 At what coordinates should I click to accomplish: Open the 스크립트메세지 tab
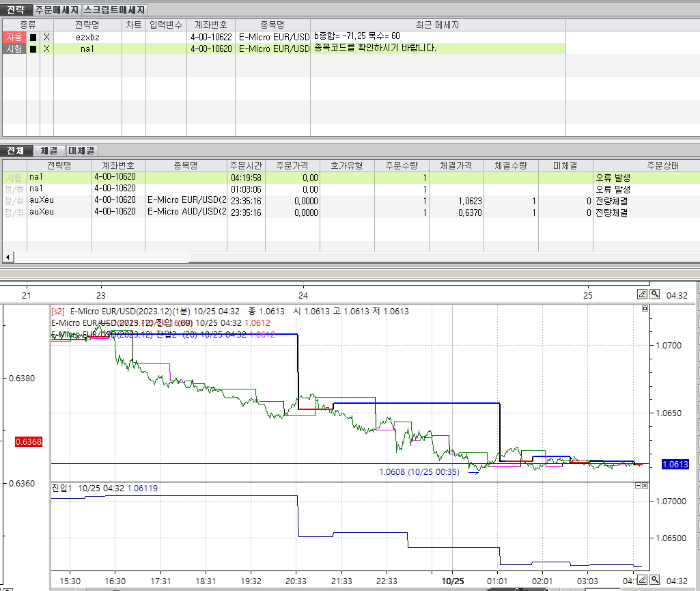click(114, 10)
